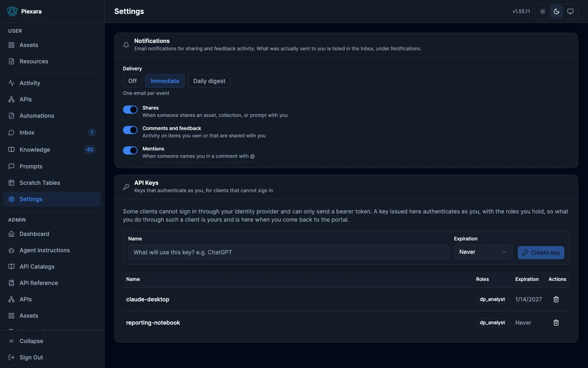Sign Out of Plexara
This screenshot has height=368, width=588.
52,357
